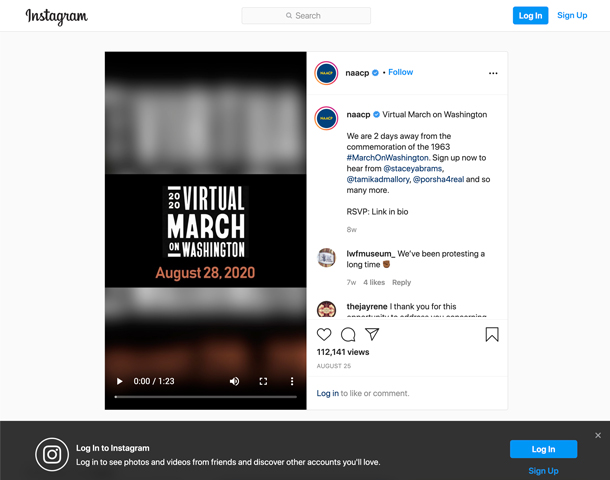Click 'RSVP: Link in bio' text
Image resolution: width=610 pixels, height=480 pixels.
click(377, 212)
